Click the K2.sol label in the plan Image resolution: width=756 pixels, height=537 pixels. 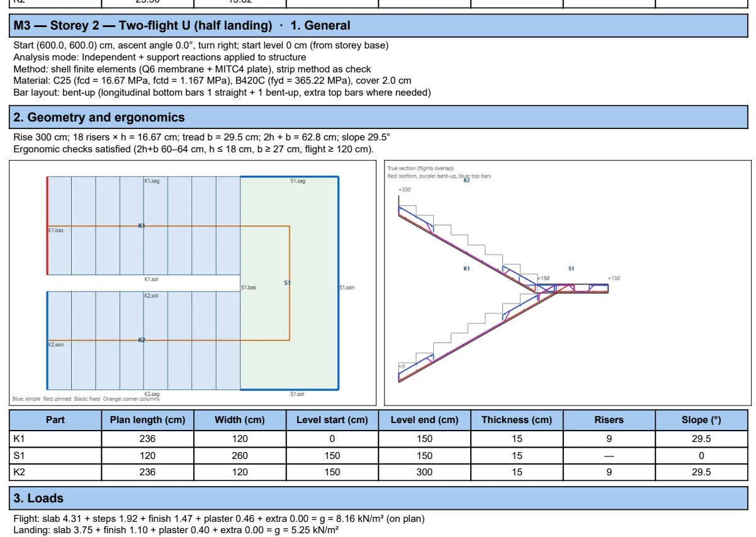coord(151,295)
